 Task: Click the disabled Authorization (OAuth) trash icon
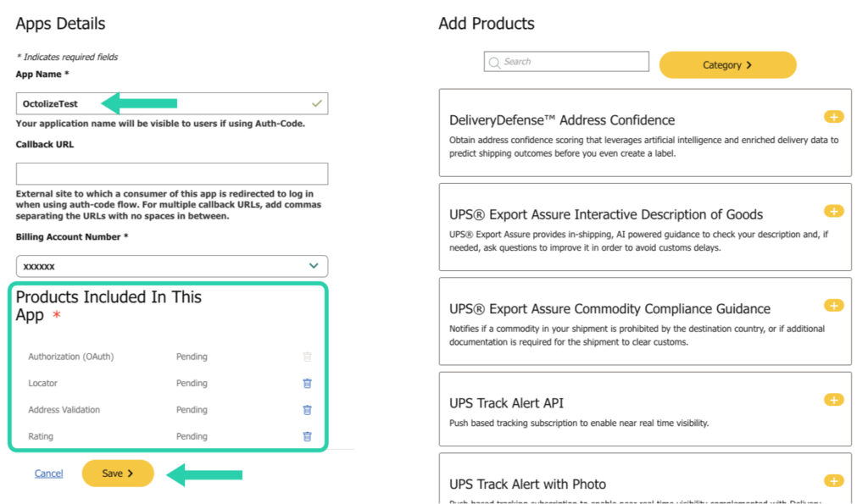(307, 357)
